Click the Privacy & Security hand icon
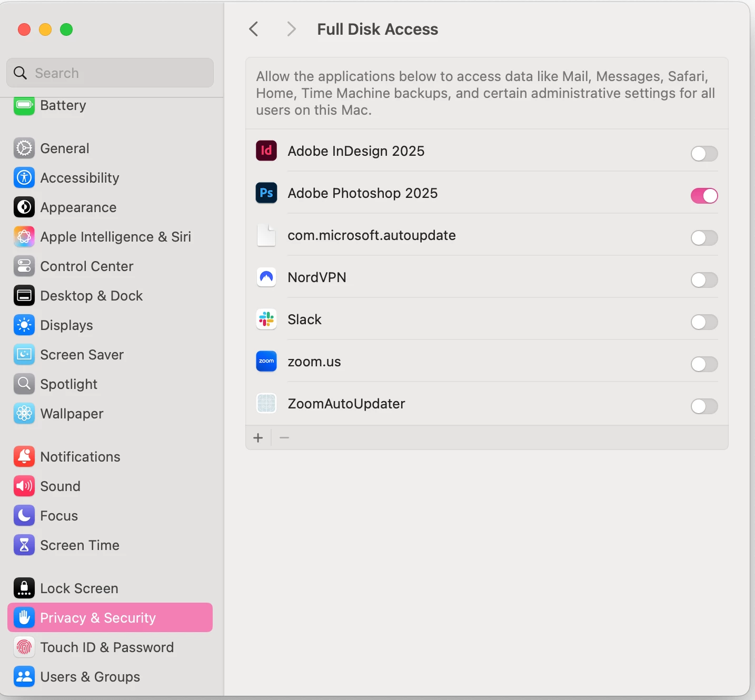The width and height of the screenshot is (755, 700). (24, 618)
